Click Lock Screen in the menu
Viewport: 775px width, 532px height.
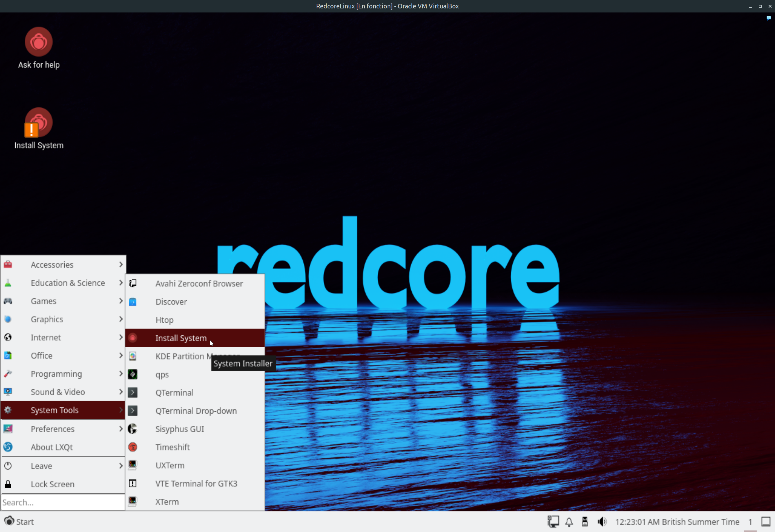pos(52,484)
